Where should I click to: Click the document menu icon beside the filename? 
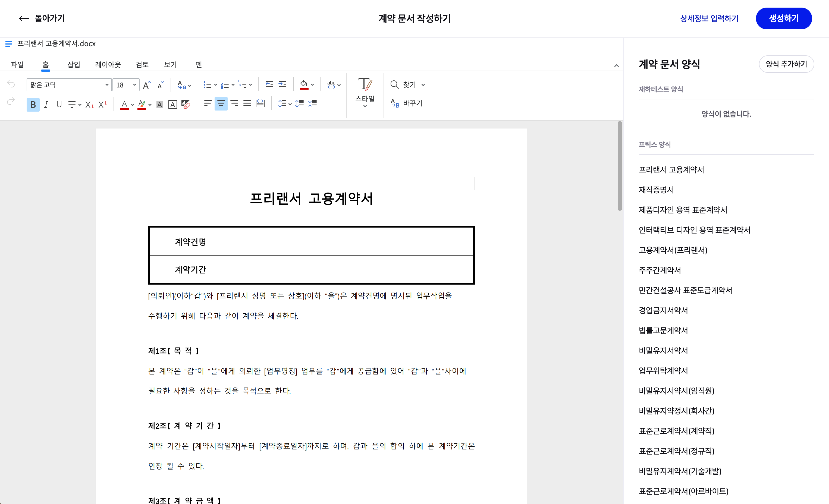(8, 44)
